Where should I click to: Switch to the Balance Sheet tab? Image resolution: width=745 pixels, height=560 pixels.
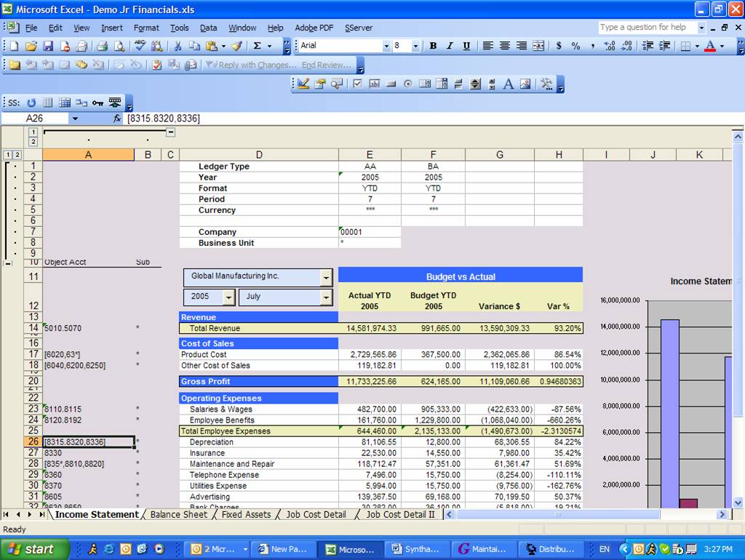pos(179,514)
